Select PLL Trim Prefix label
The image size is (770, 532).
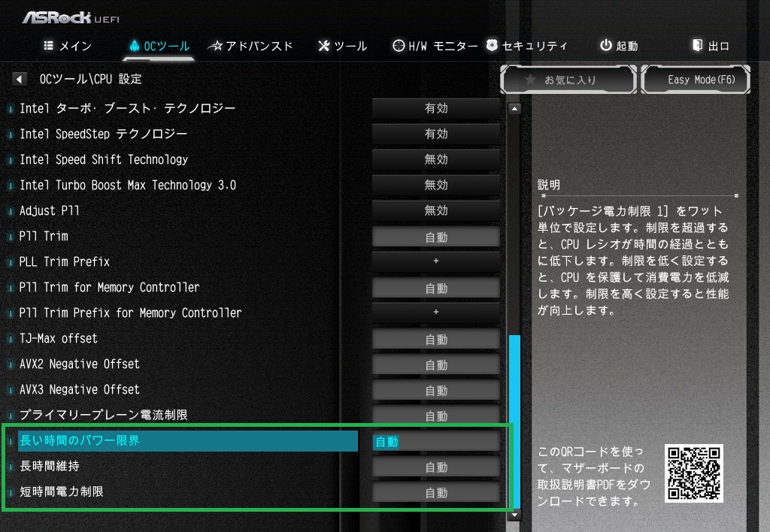pyautogui.click(x=65, y=261)
